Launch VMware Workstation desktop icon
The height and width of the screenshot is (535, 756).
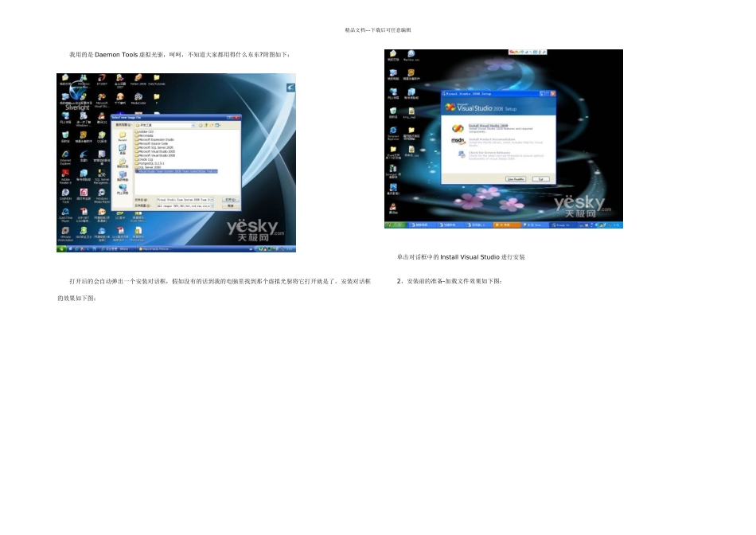tap(65, 233)
